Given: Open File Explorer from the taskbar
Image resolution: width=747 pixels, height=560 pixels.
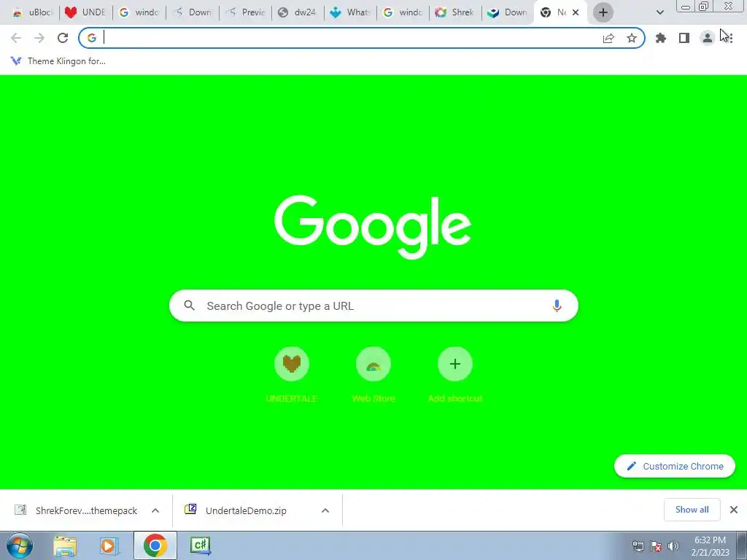Looking at the screenshot, I should tap(65, 545).
